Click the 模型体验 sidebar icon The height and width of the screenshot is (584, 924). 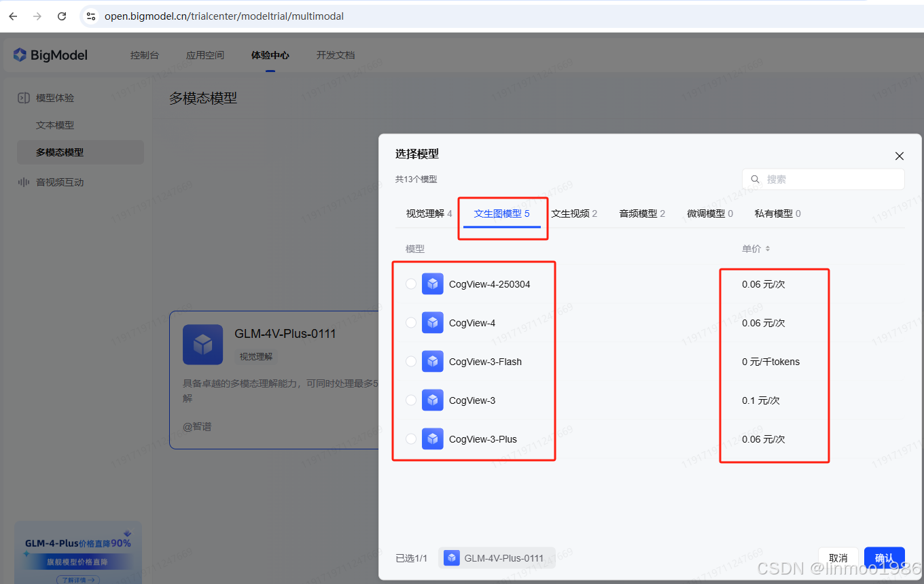click(x=24, y=98)
